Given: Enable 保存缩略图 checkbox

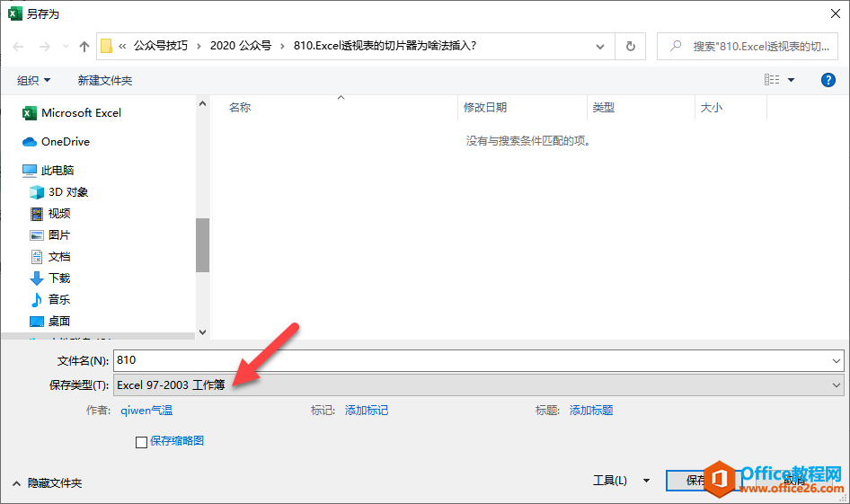Looking at the screenshot, I should pos(141,442).
